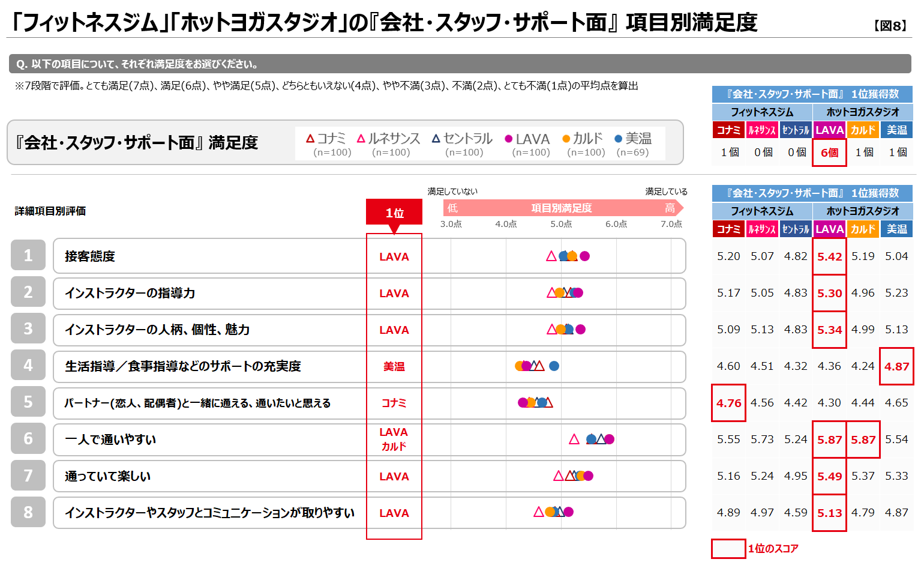Click the empty red box next to 1位のスコア
Image resolution: width=924 pixels, height=568 pixels.
coord(728,549)
